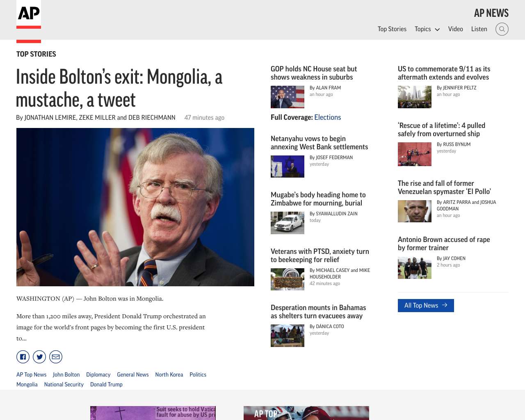Open the Listen section
Screen dimensions: 525x420
pyautogui.click(x=479, y=29)
